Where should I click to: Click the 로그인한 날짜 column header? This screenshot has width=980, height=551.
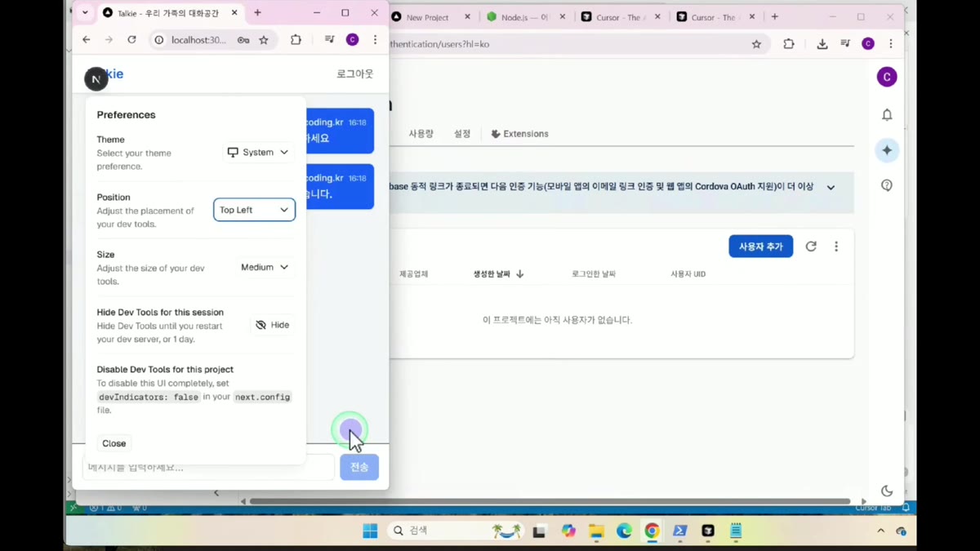click(x=594, y=274)
